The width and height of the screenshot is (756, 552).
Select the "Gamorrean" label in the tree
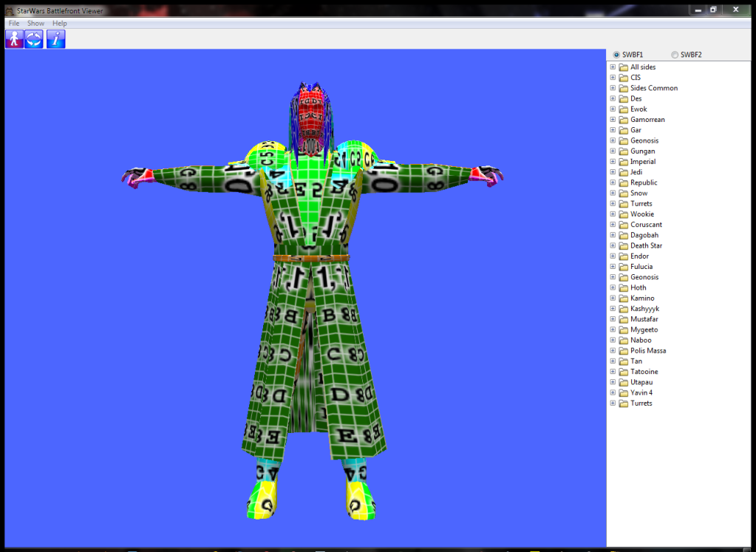click(647, 120)
